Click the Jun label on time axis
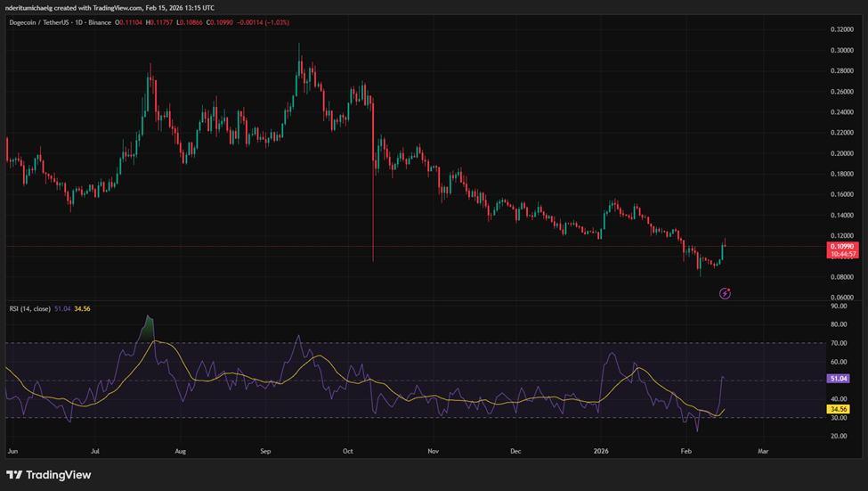The height and width of the screenshot is (491, 868). tap(12, 451)
